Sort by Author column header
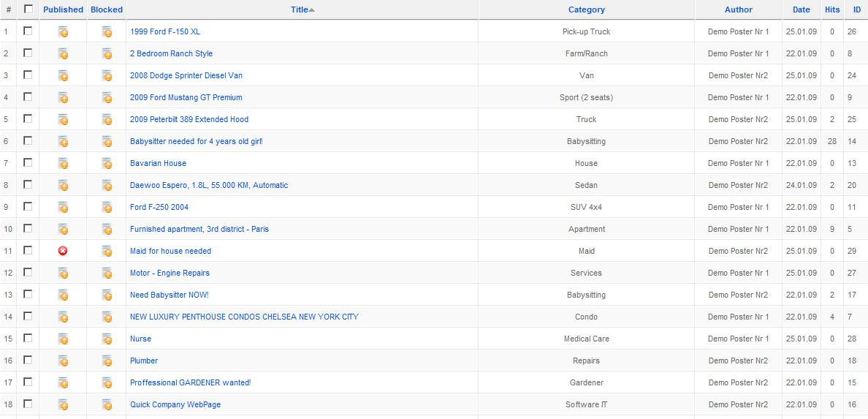Viewport: 868px width, 419px height. (738, 10)
